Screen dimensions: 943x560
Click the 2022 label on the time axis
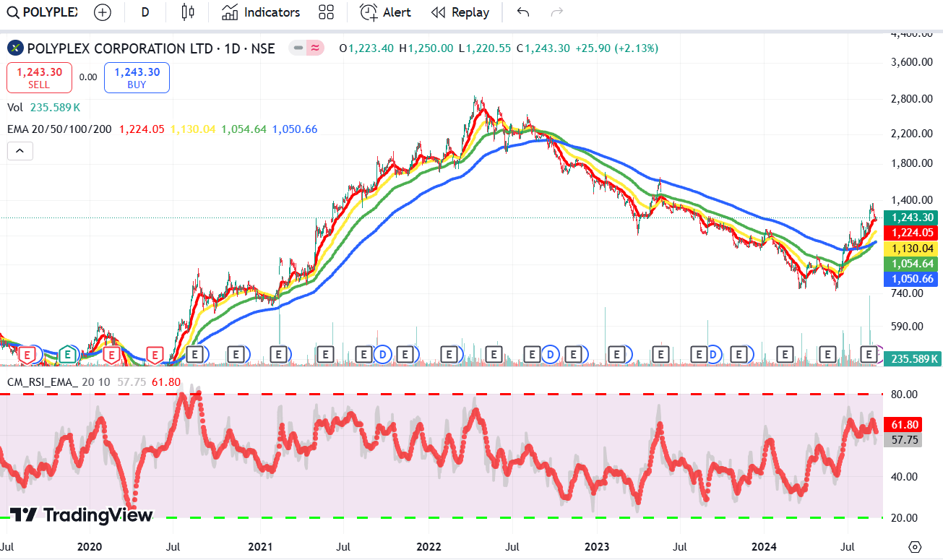pos(429,547)
